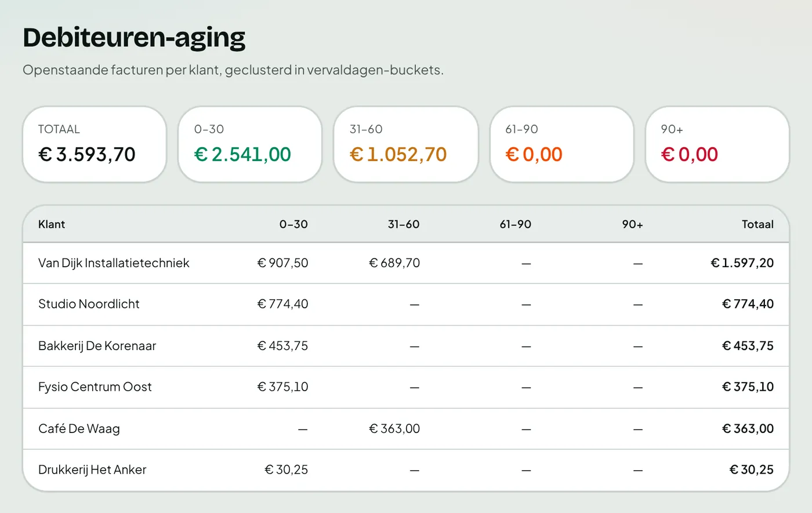This screenshot has width=812, height=513.
Task: Click Bakkerij De Korenaar's € 453,75 0-30 amount
Action: [x=282, y=346]
